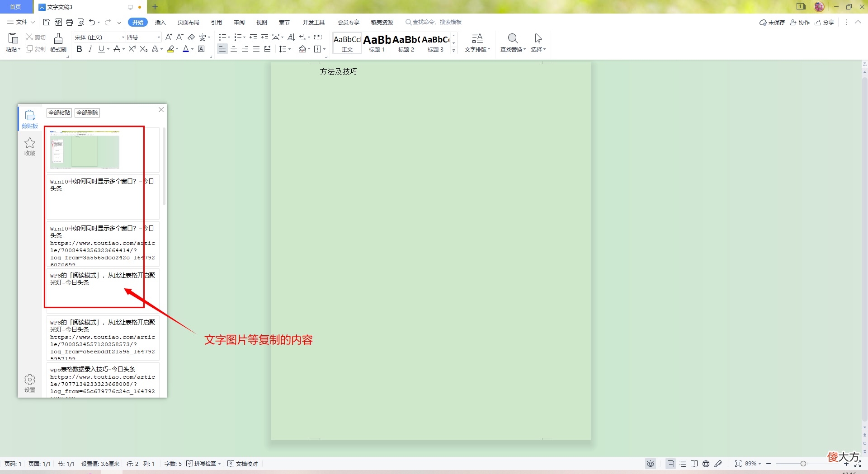
Task: Expand the bullet list dropdown arrow
Action: pyautogui.click(x=229, y=38)
